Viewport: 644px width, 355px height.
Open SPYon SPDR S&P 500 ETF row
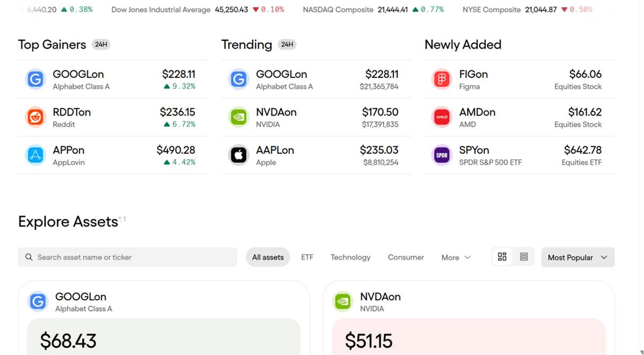coord(519,156)
